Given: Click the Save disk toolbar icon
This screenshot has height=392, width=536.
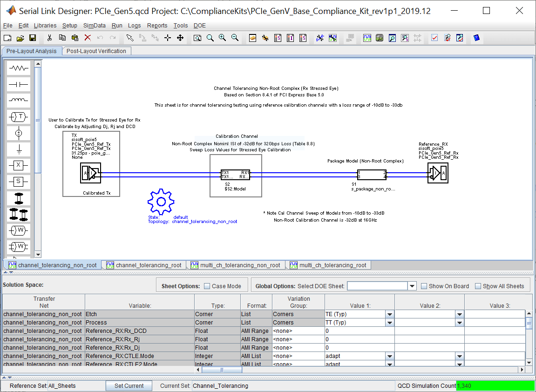Looking at the screenshot, I should point(33,38).
